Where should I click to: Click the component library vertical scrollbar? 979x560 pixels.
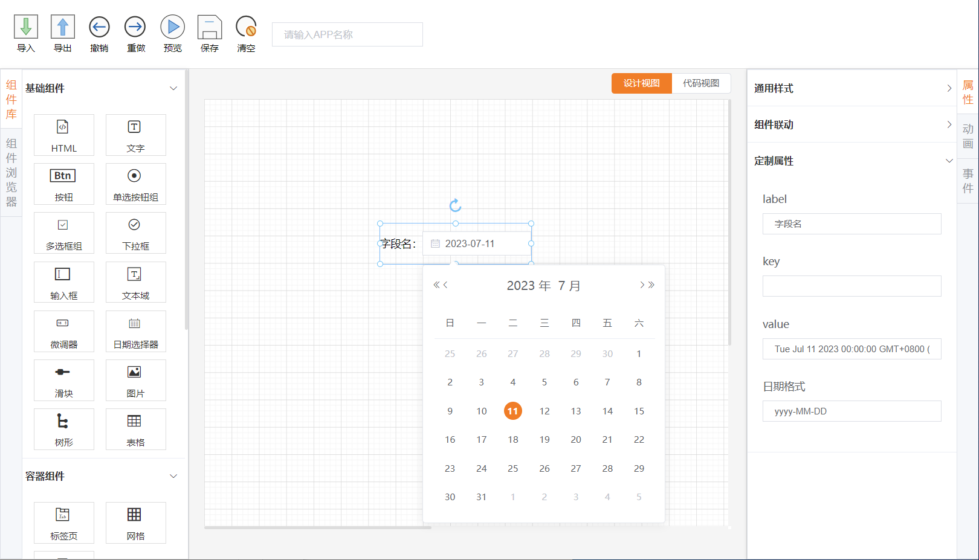[187, 199]
